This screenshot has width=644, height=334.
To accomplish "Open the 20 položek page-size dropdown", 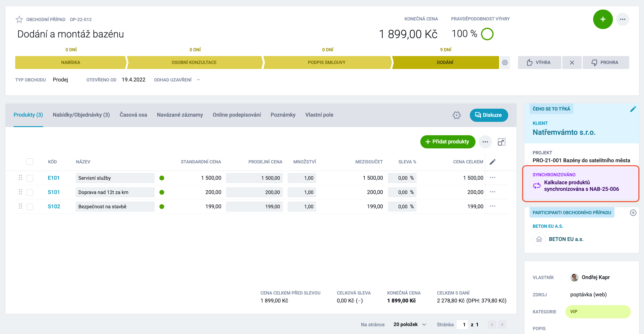I will tap(410, 324).
